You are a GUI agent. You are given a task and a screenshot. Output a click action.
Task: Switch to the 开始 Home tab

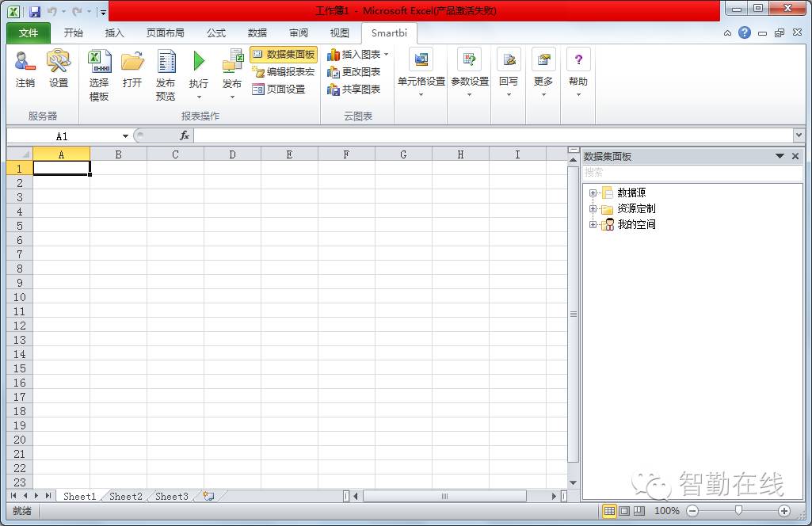73,32
